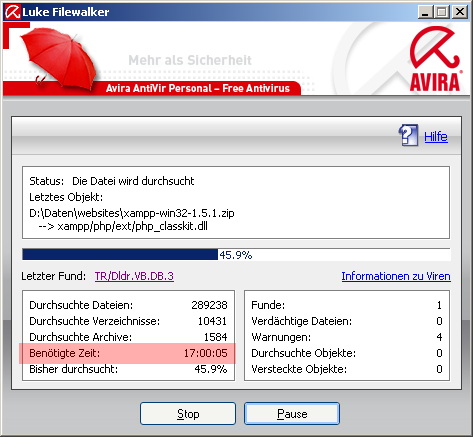Open Informationen zu Viren link
Screen dimensions: 473x437
click(x=396, y=276)
